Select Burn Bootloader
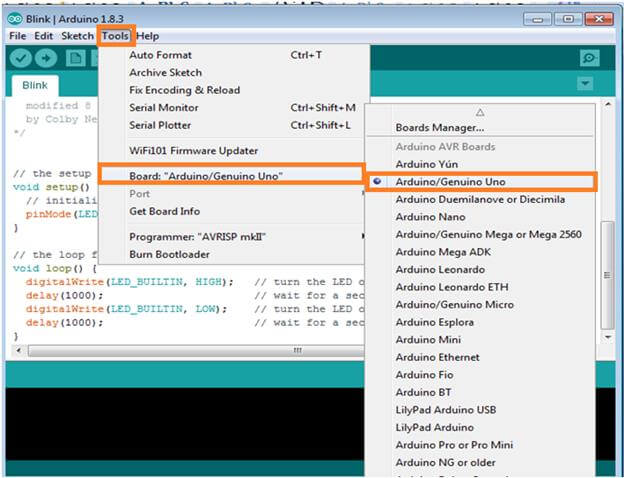The image size is (624, 478). point(232,254)
